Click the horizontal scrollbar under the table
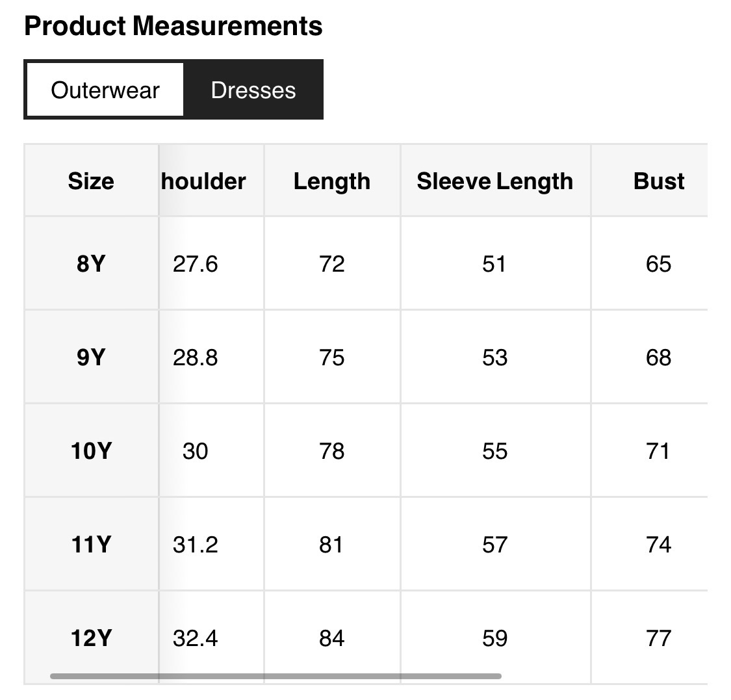The height and width of the screenshot is (700, 731). click(276, 676)
